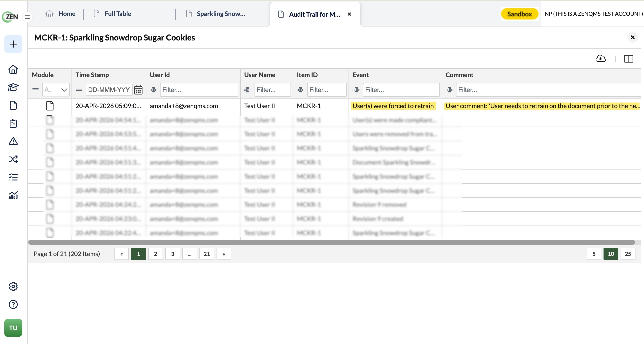Click the Time Stamp date filter field
Screen dimensions: 644x344
(109, 90)
